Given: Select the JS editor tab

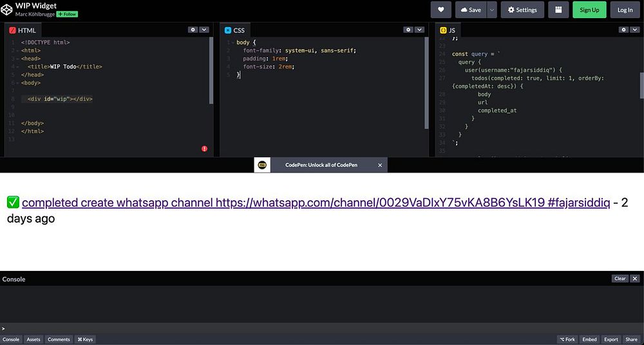Looking at the screenshot, I should click(448, 30).
